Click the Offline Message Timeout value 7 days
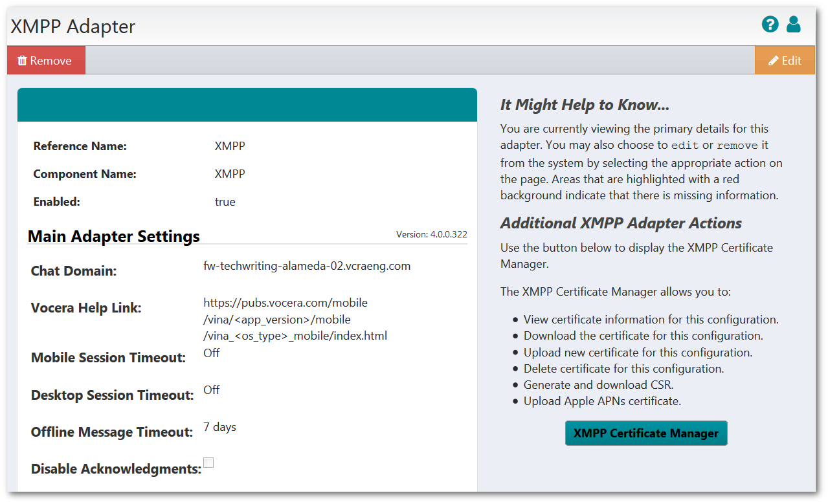The width and height of the screenshot is (828, 504). 219,427
